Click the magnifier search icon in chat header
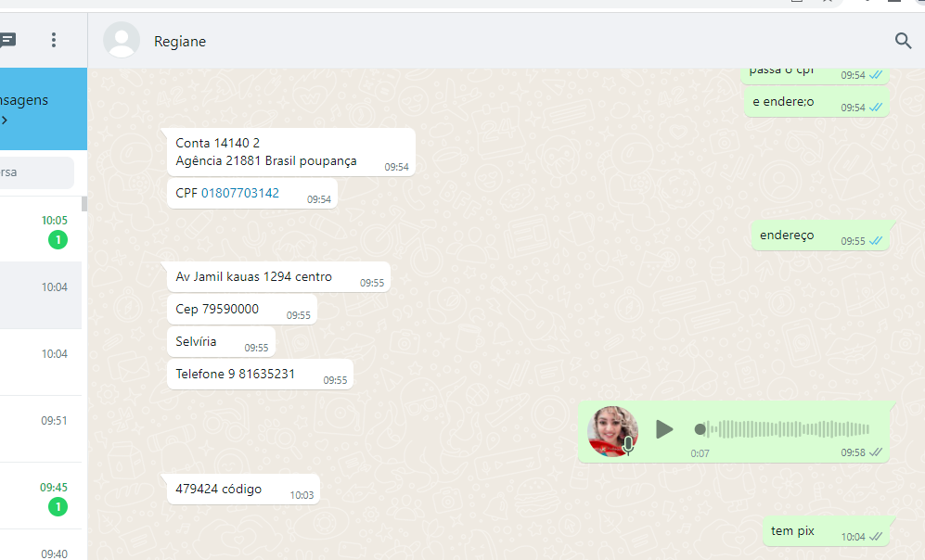Screen dimensions: 925x560 (903, 41)
